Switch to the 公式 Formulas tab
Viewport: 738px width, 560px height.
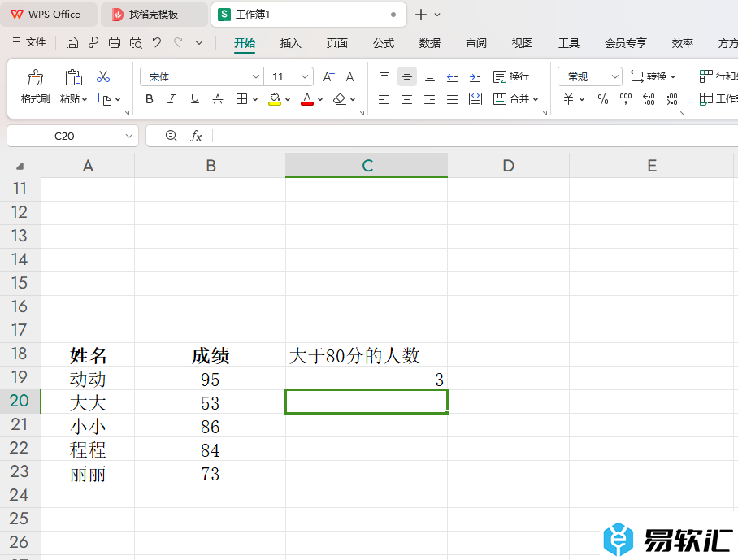point(384,43)
